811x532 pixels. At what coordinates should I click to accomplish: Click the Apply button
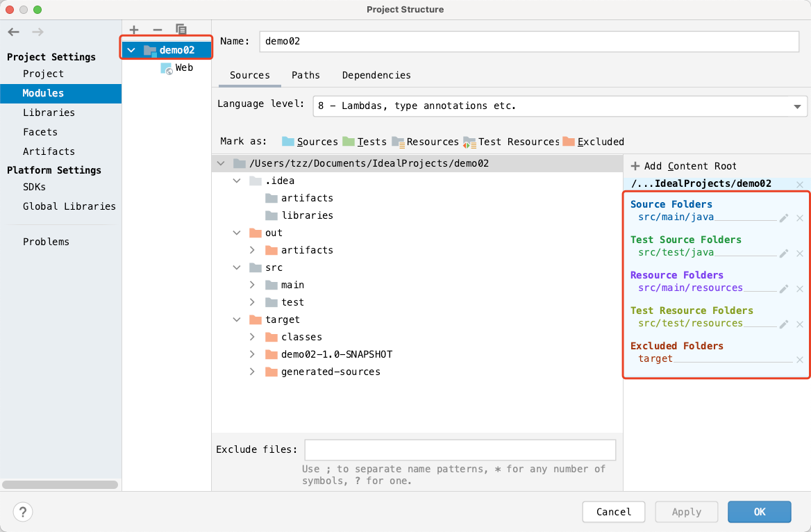(686, 512)
